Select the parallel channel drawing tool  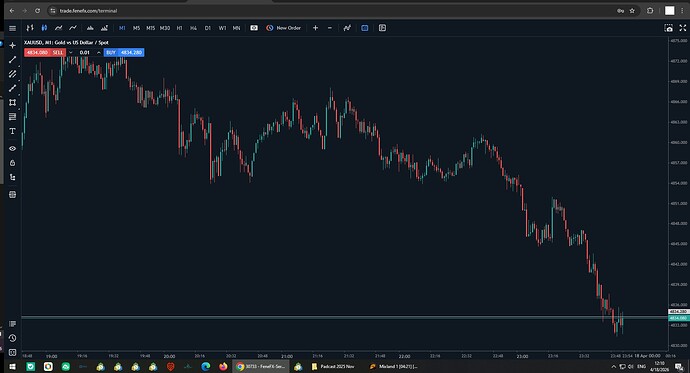pos(12,74)
